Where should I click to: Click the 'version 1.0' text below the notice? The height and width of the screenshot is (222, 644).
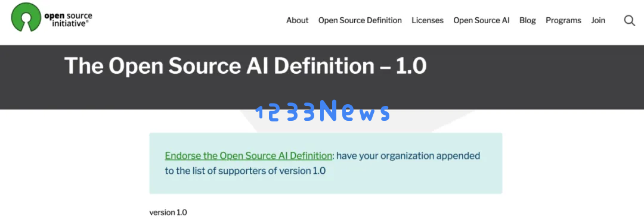168,212
